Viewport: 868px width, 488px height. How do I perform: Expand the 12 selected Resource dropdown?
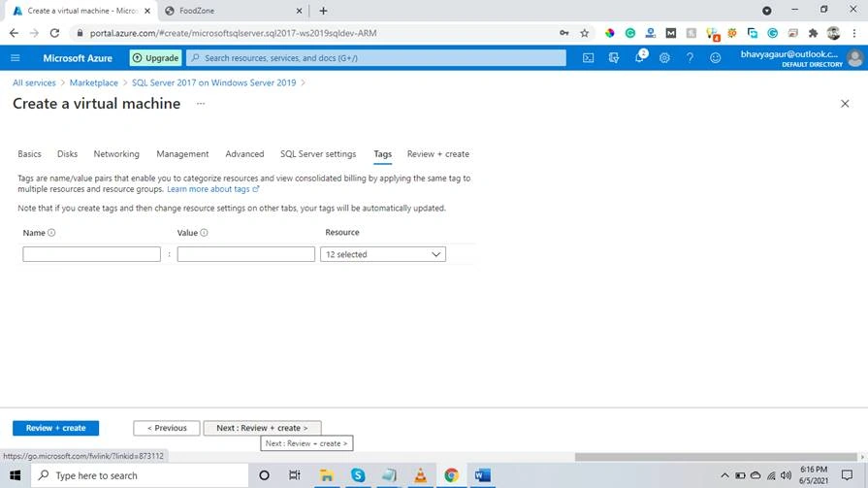[382, 254]
